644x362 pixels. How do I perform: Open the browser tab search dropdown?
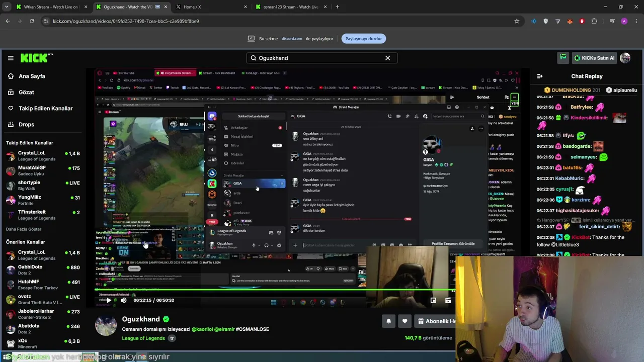click(x=7, y=7)
